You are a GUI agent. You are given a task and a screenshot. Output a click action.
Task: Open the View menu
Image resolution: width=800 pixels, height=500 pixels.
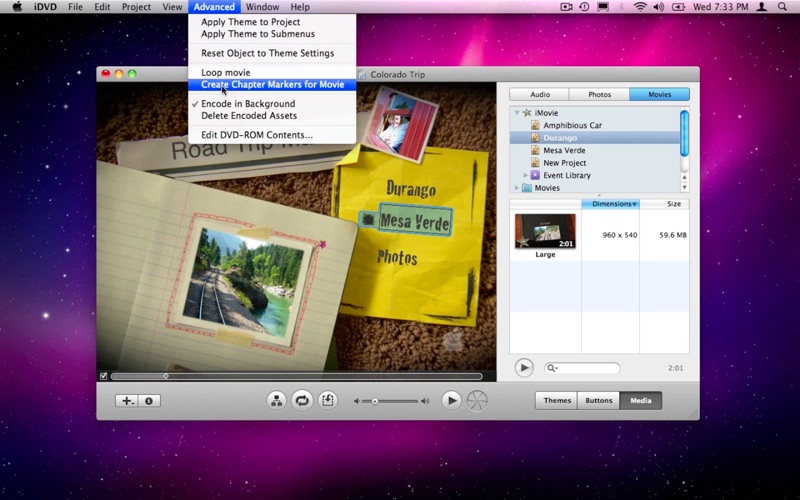pyautogui.click(x=172, y=7)
